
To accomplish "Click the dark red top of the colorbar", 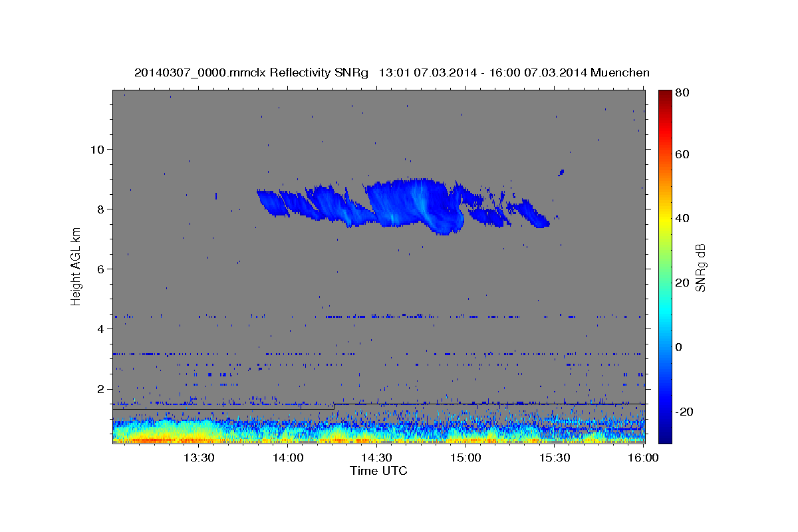I will click(x=665, y=94).
